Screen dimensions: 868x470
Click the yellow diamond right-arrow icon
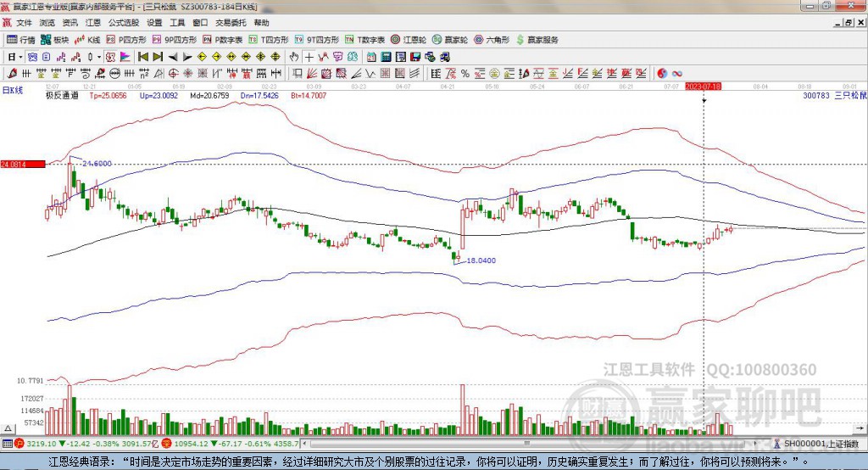point(216,57)
